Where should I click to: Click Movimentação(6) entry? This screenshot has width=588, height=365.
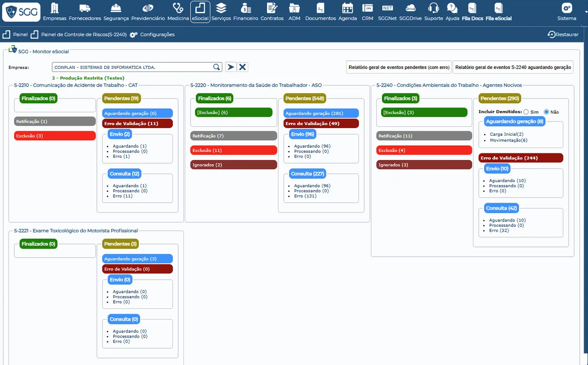[508, 140]
